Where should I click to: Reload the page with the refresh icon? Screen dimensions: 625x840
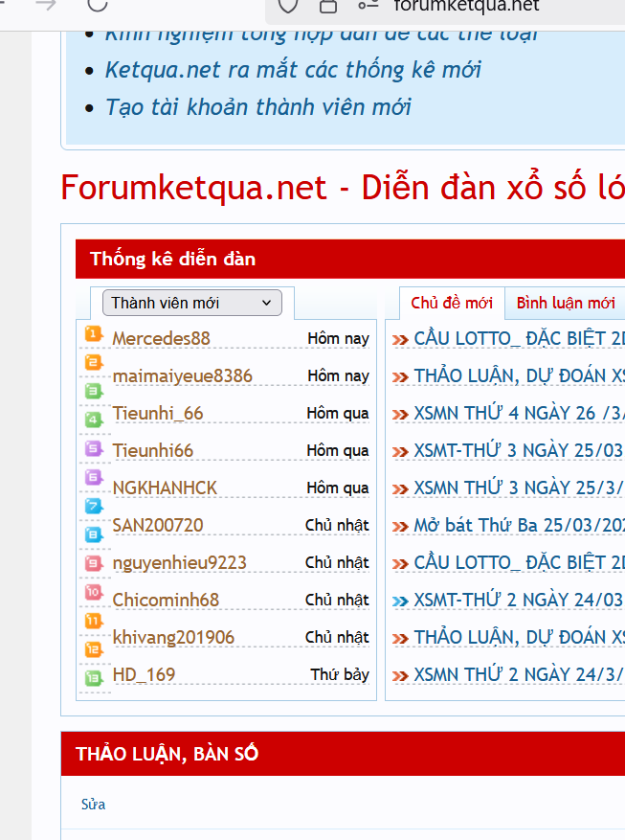(98, 4)
